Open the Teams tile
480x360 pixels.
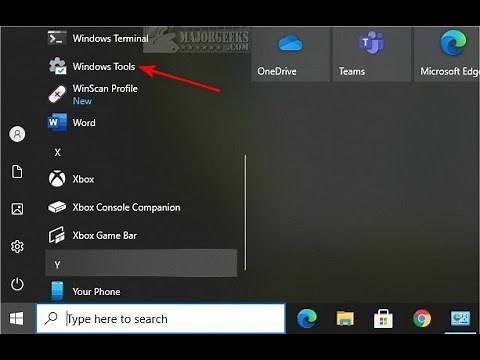(372, 54)
